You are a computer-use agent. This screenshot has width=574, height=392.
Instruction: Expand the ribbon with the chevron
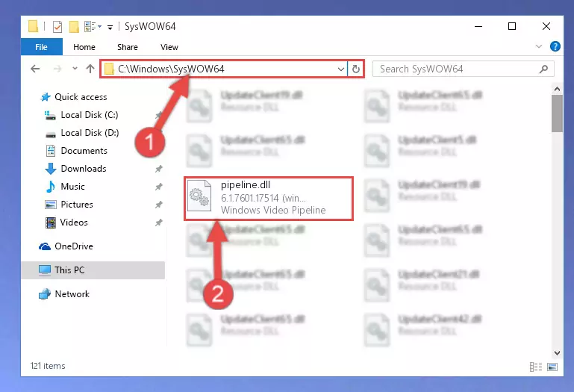[538, 46]
